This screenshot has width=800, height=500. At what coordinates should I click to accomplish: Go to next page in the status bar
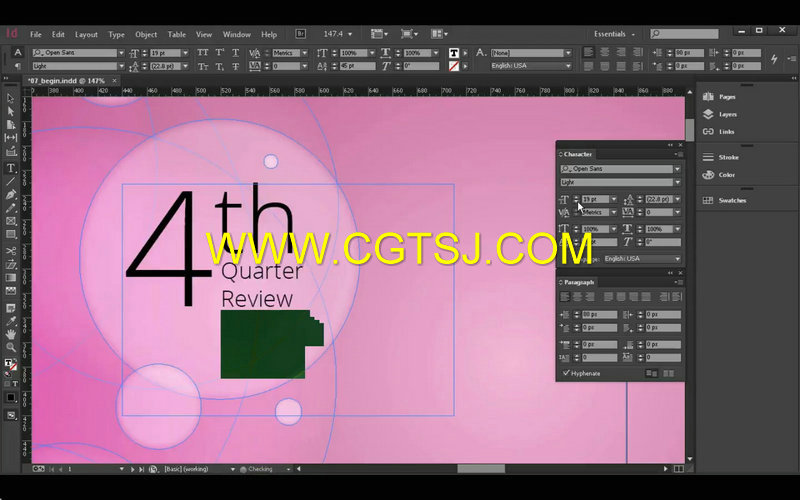132,469
